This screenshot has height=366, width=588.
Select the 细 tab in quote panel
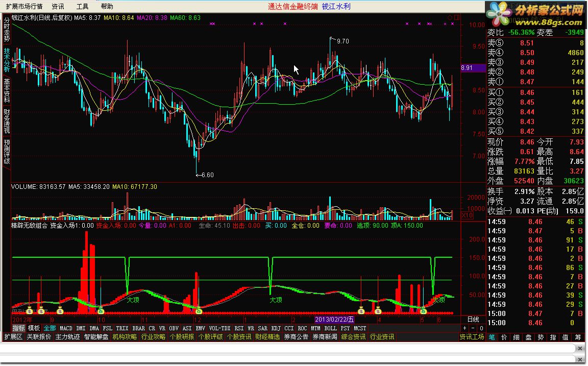(x=517, y=337)
